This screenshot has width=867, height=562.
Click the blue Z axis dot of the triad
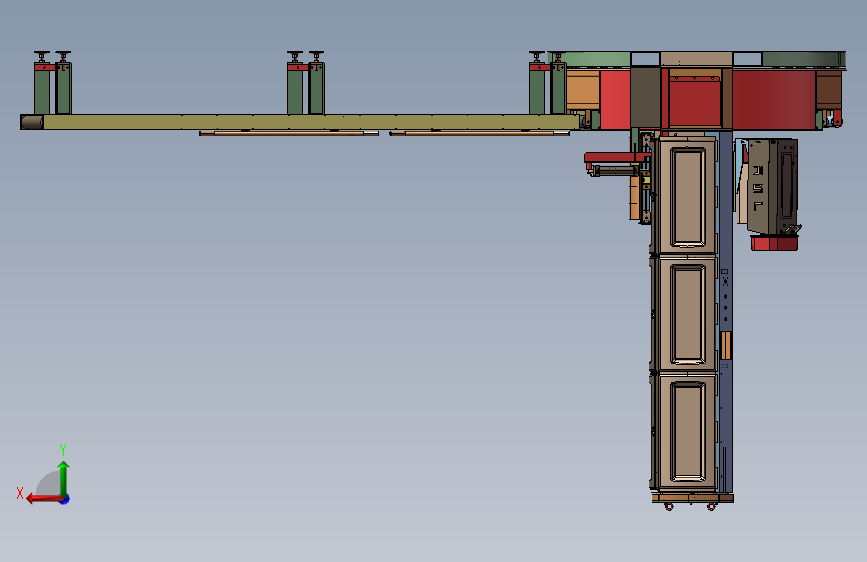65,499
